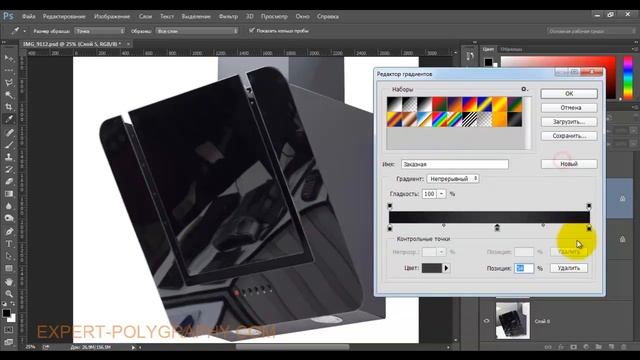Click the enabled Удалить button
The image size is (640, 360).
[569, 268]
